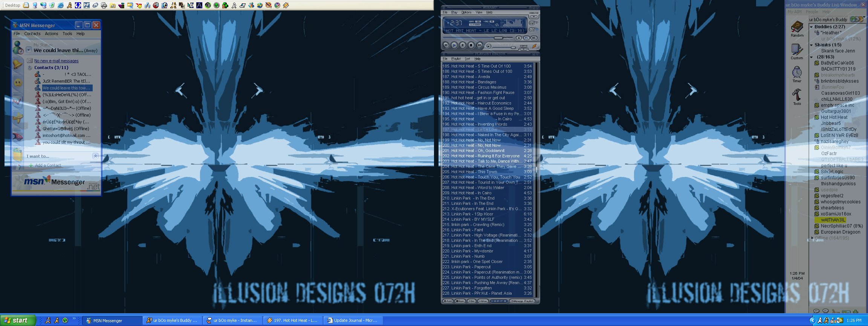Open Winamp Play menu
Screen dimensions: 868x326
coord(454,12)
